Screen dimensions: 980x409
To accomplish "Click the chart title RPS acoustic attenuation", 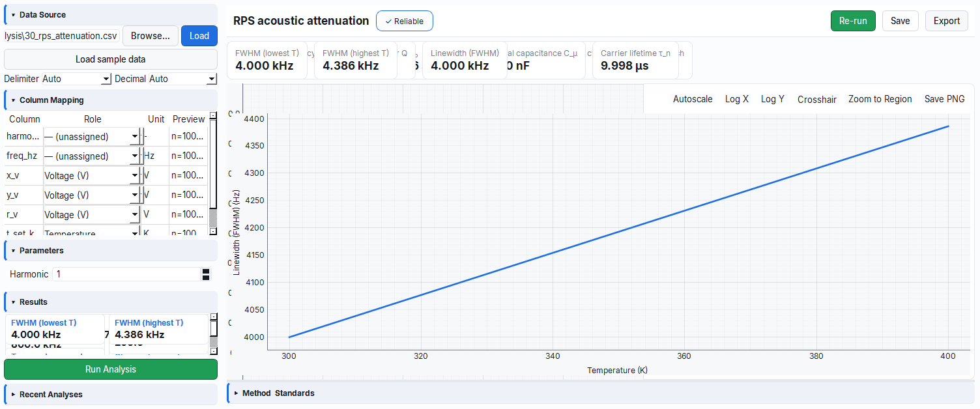I will 301,21.
